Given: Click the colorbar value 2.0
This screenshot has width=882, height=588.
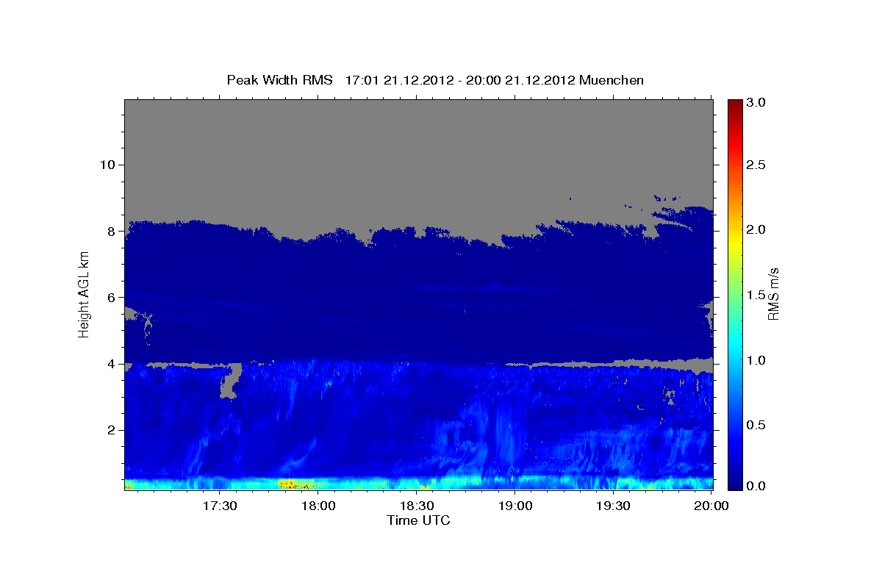Looking at the screenshot, I should tap(757, 229).
